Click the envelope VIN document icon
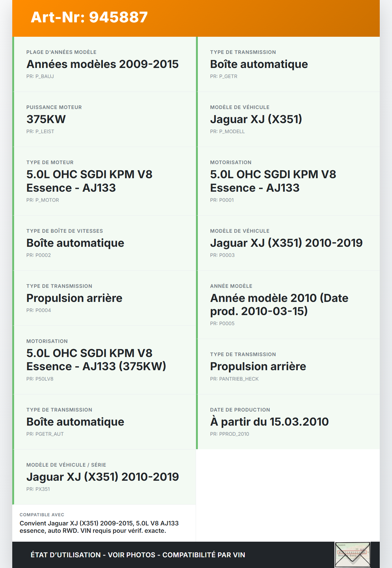392x568 pixels. click(352, 555)
